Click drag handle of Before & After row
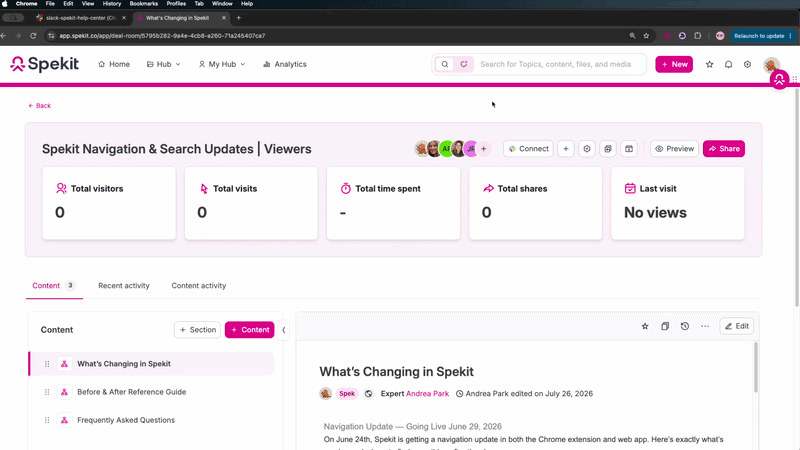The width and height of the screenshot is (800, 450). tap(47, 392)
